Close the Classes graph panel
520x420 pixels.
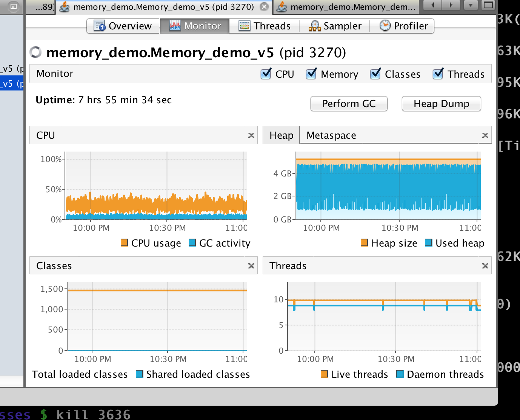251,266
